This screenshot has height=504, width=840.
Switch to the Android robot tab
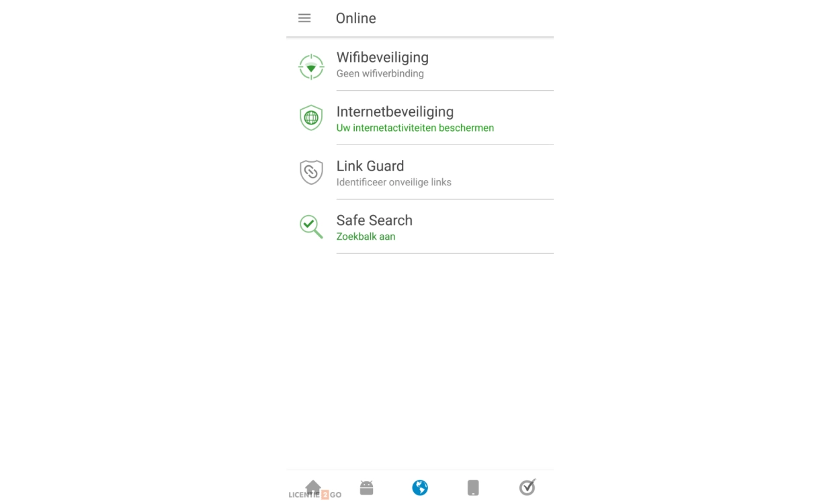tap(366, 487)
